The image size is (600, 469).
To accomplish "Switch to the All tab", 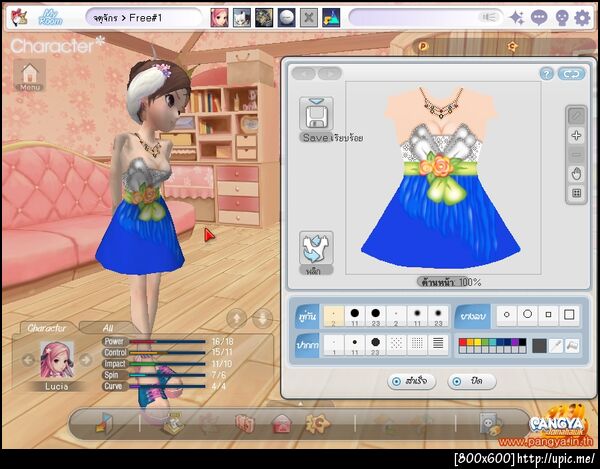I will pos(108,328).
